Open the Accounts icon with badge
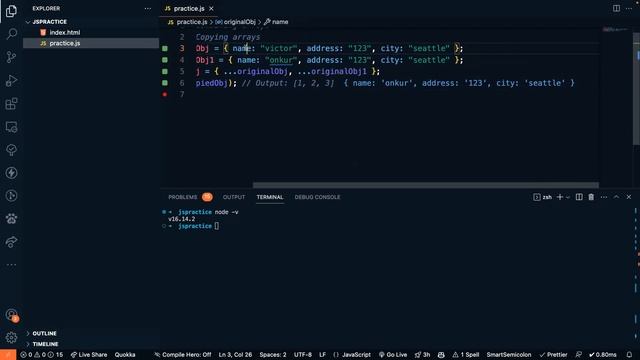Viewport: 640px width, 360px height. click(x=11, y=315)
